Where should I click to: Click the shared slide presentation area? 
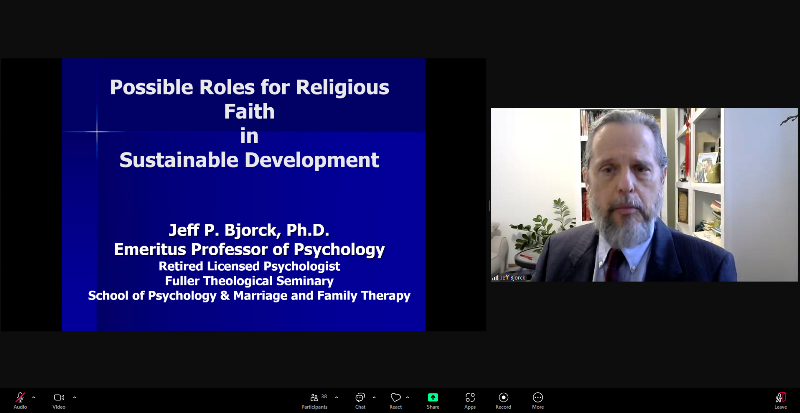click(x=243, y=195)
